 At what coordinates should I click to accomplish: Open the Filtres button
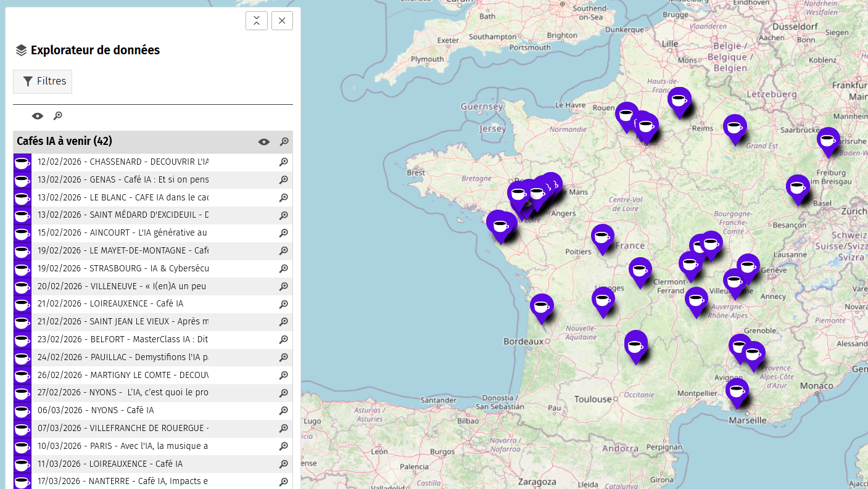[x=43, y=81]
